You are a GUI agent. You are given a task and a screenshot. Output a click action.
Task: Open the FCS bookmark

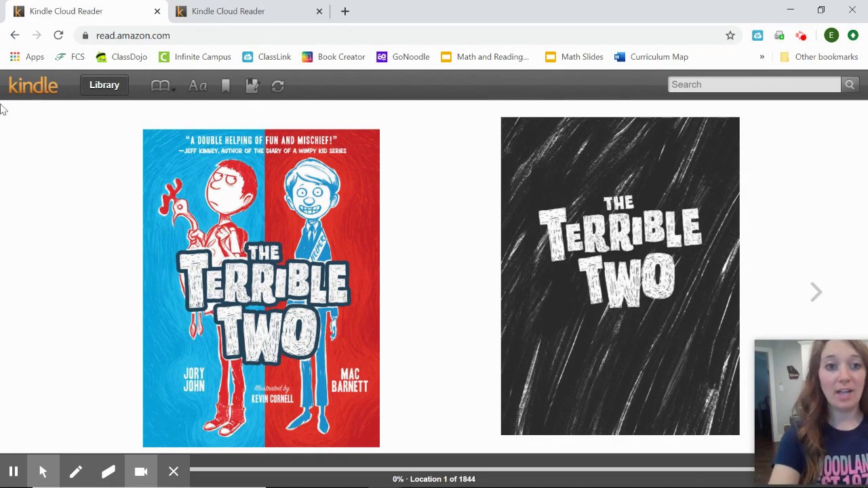coord(71,57)
